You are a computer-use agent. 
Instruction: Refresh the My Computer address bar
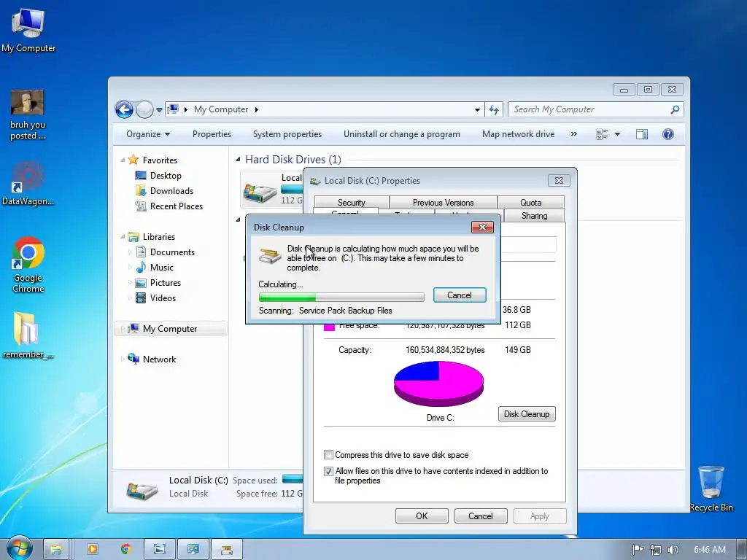pyautogui.click(x=494, y=109)
